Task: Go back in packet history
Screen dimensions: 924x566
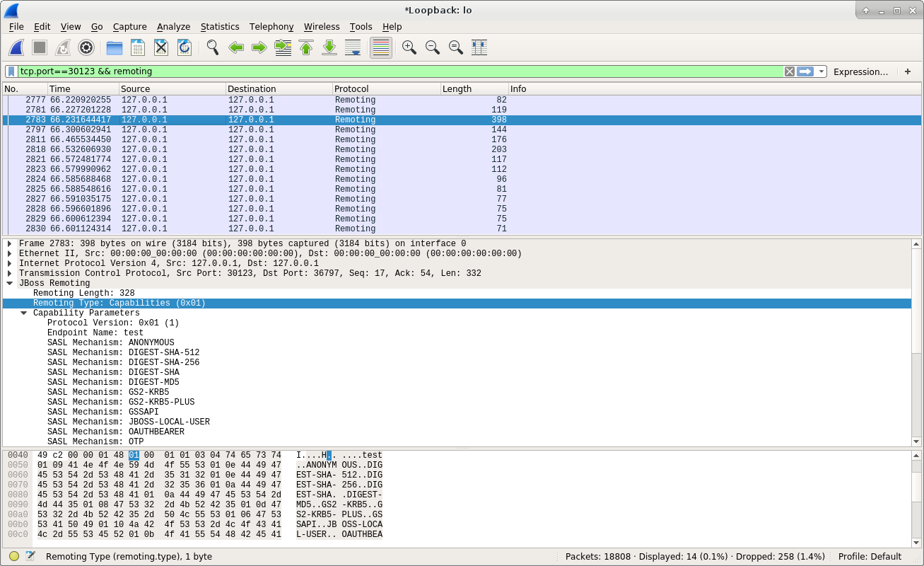Action: pyautogui.click(x=236, y=47)
